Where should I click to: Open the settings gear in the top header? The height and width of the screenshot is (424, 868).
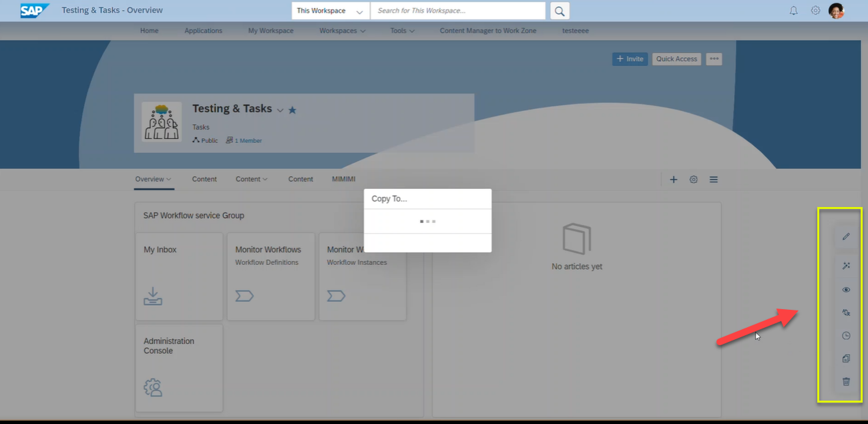(815, 11)
